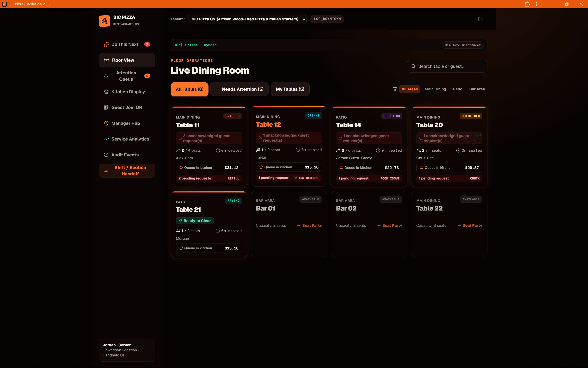The width and height of the screenshot is (588, 368).
Task: Click Jordan Server user profile card
Action: point(127,350)
